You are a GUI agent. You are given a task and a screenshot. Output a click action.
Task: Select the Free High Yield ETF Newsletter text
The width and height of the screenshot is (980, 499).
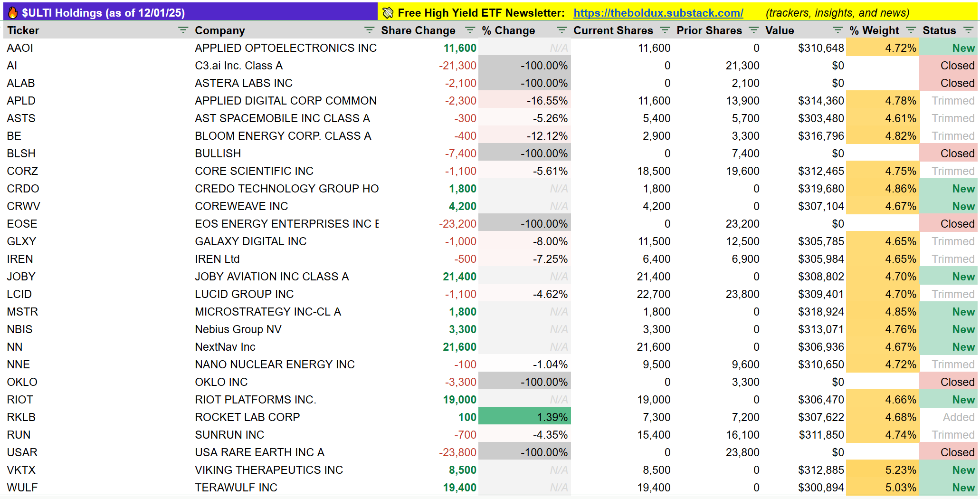481,13
